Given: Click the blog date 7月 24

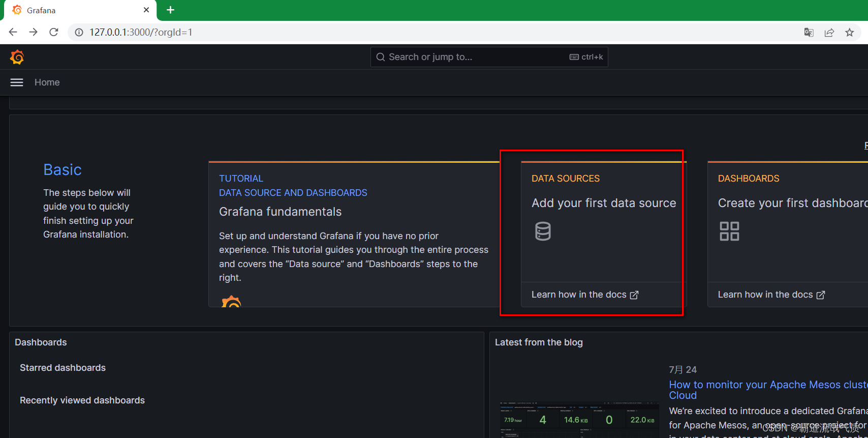Looking at the screenshot, I should 683,370.
